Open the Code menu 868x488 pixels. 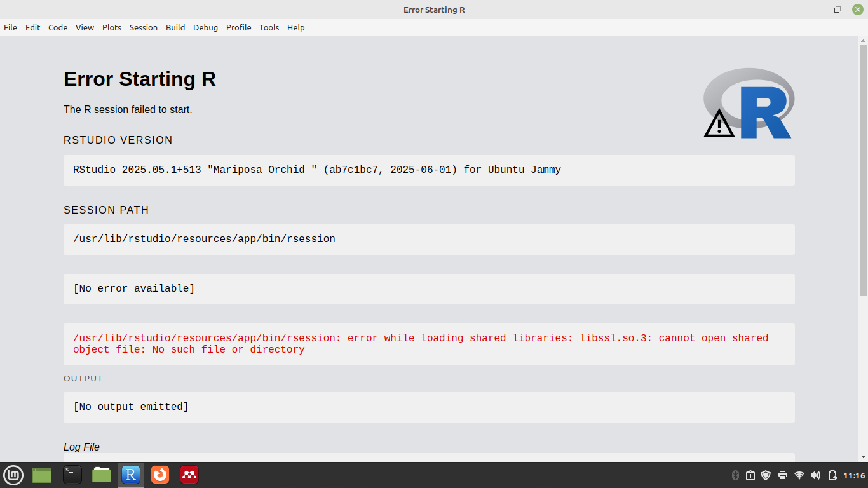coord(58,27)
